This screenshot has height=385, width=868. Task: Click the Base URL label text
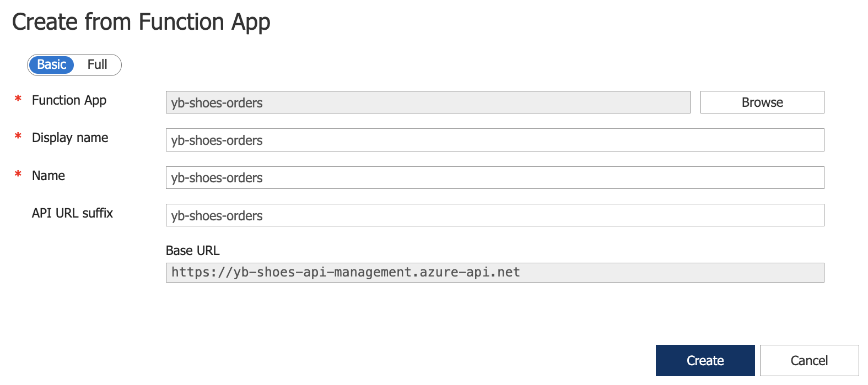[x=192, y=250]
